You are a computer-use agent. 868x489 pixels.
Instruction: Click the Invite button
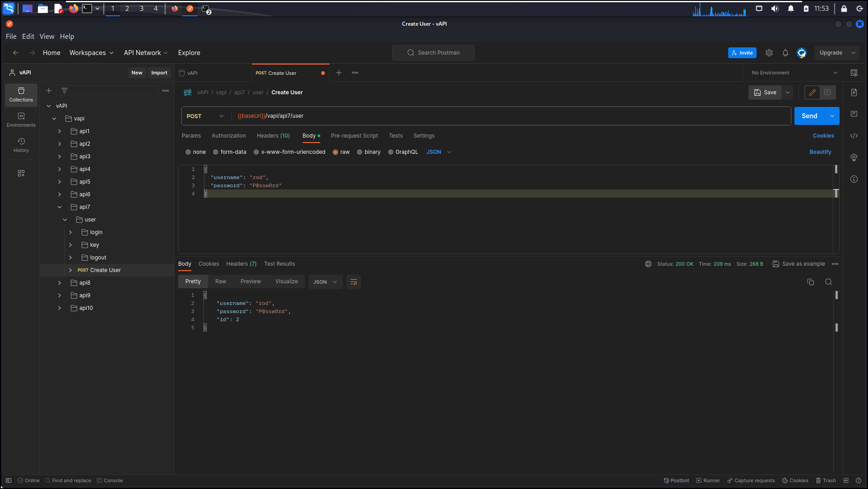click(742, 53)
